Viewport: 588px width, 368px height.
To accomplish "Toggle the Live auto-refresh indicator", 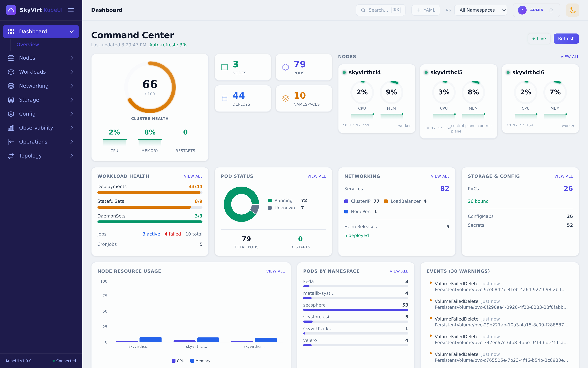I will tap(539, 38).
